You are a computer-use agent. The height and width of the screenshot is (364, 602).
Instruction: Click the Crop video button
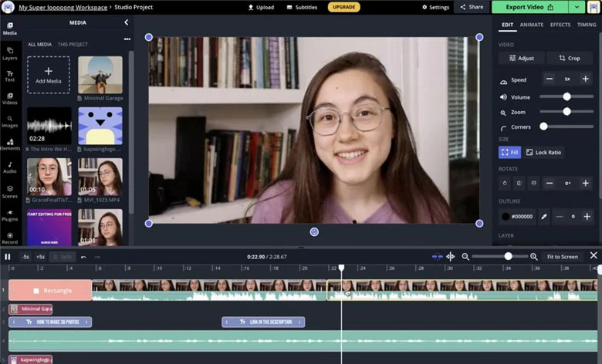pos(570,58)
